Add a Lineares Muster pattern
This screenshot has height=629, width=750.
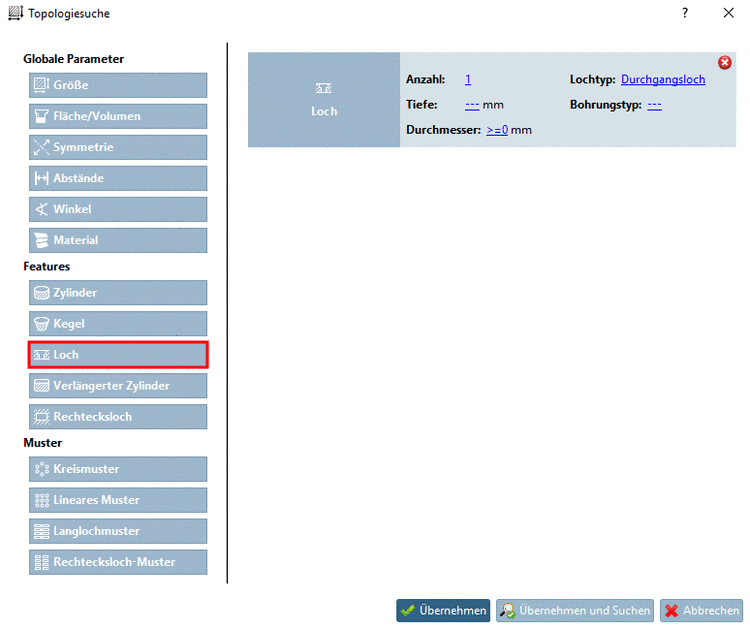pos(118,500)
